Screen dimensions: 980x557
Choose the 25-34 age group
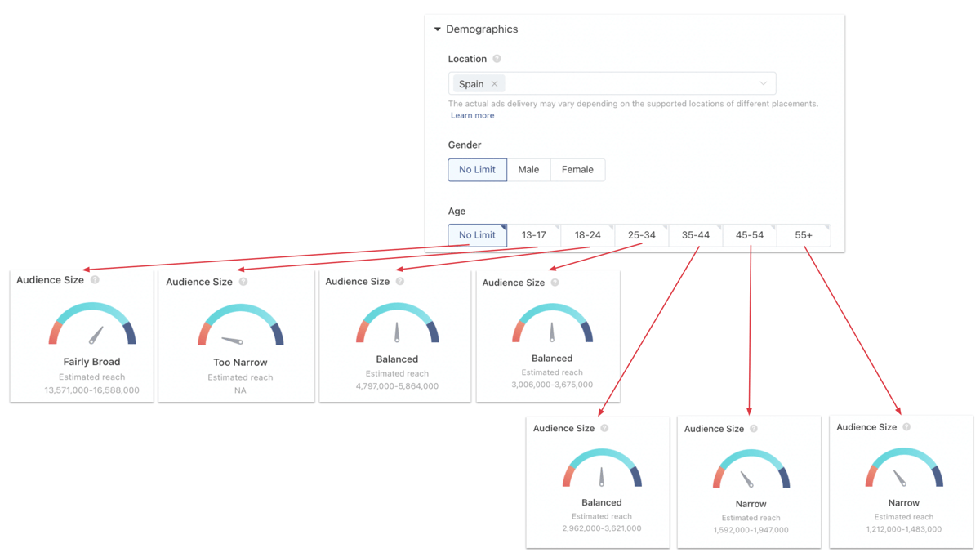pos(641,235)
